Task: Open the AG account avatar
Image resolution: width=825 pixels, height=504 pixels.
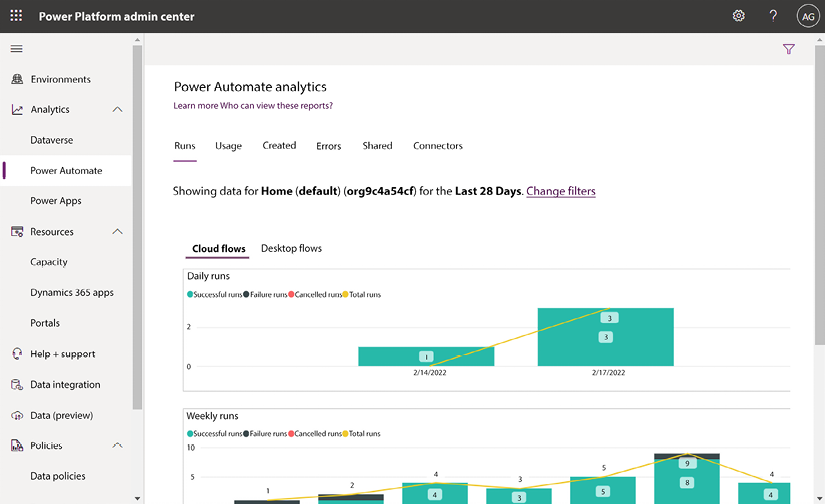Action: [808, 16]
